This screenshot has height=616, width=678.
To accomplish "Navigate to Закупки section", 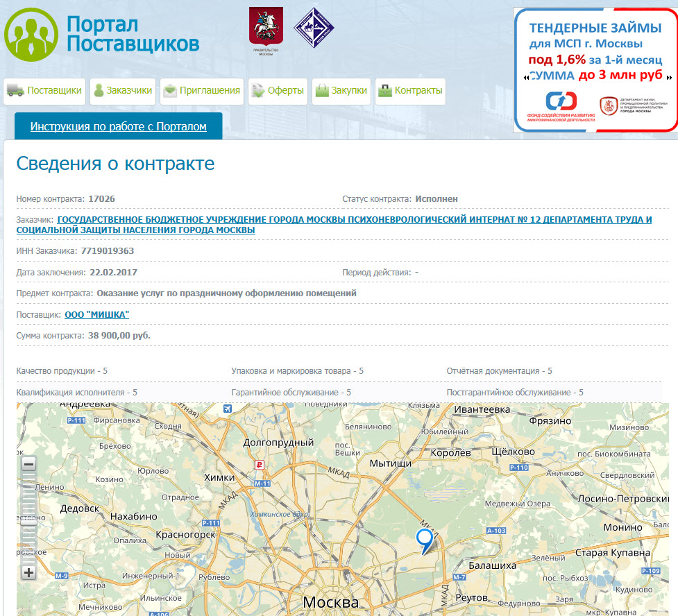I will point(341,91).
